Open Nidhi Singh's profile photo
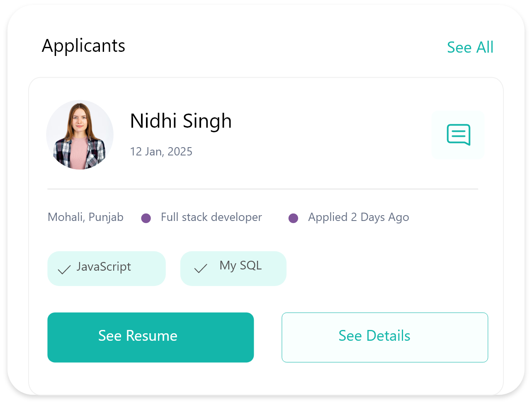Viewport: 532px width, 405px height. pyautogui.click(x=80, y=135)
